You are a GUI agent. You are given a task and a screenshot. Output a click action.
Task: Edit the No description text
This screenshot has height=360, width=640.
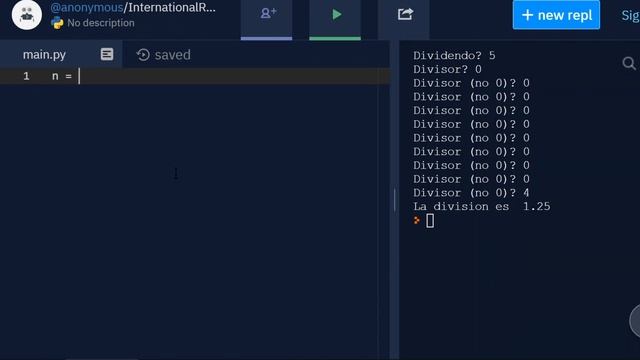click(x=101, y=23)
